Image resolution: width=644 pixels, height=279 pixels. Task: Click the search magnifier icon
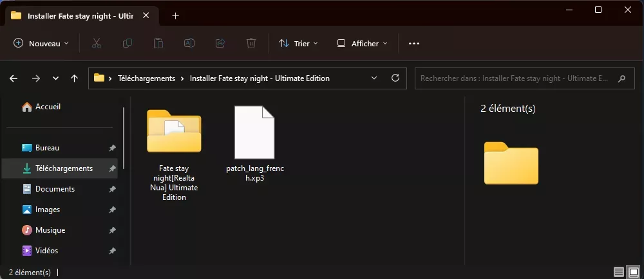click(622, 78)
